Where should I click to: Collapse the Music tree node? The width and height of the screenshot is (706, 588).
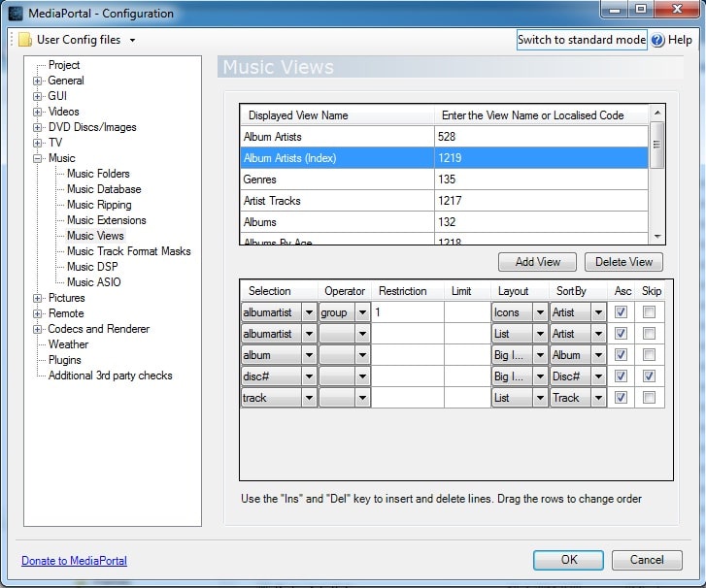37,158
